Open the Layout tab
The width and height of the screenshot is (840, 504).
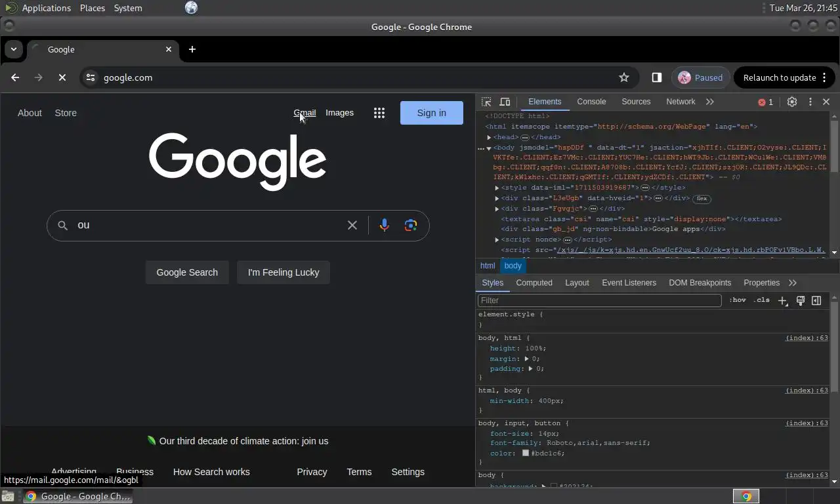pos(577,283)
